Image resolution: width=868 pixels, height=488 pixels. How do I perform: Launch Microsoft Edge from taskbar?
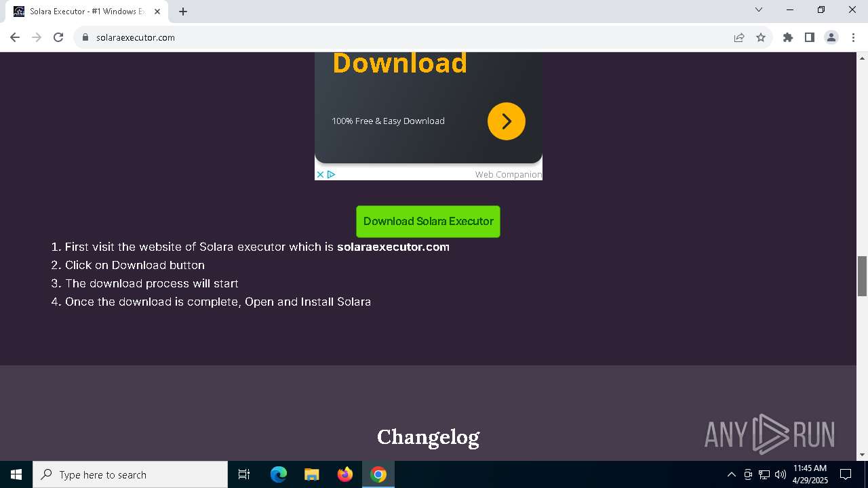(278, 474)
